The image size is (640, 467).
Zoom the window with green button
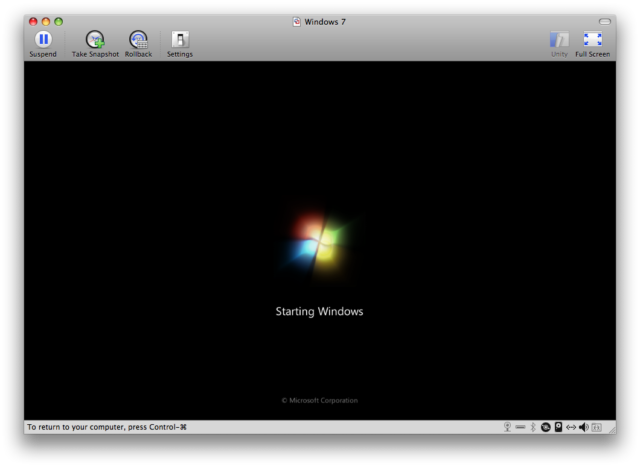pos(58,22)
